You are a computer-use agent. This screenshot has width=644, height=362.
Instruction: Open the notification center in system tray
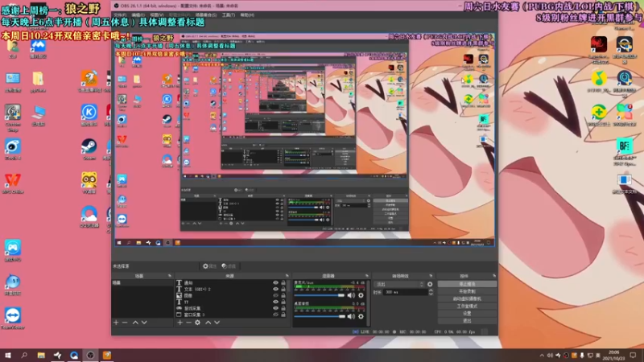[633, 356]
